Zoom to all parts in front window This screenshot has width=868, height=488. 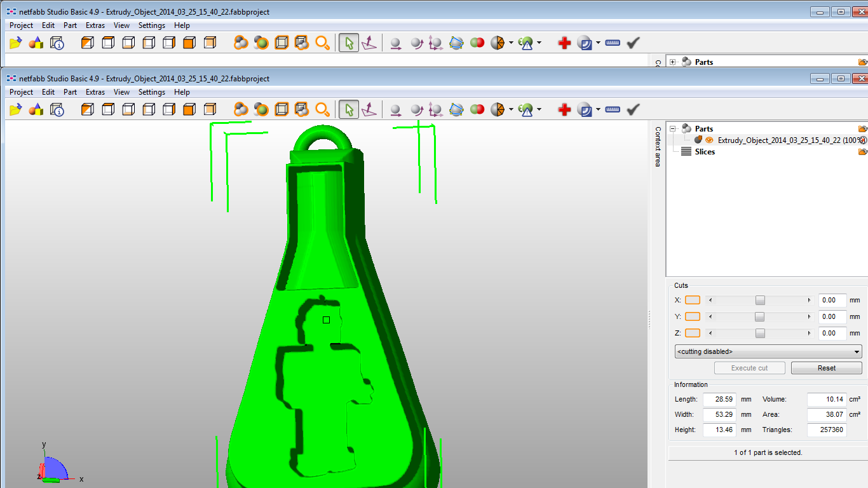click(241, 109)
